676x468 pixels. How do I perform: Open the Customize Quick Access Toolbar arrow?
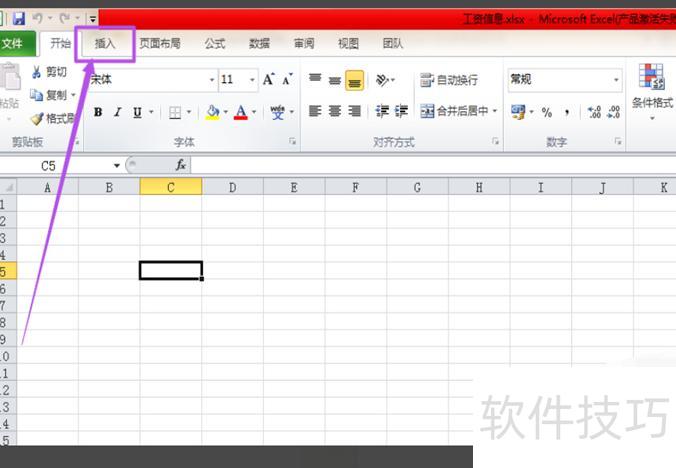pos(93,19)
